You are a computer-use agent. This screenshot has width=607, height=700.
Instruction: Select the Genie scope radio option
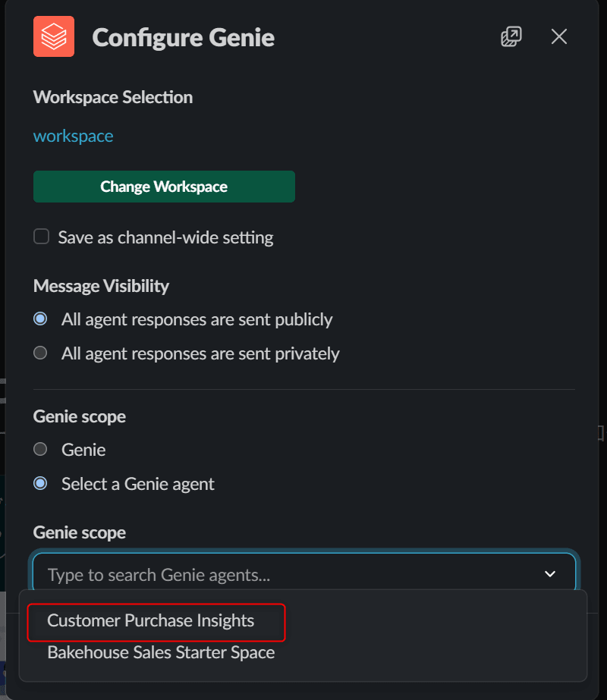tap(40, 450)
